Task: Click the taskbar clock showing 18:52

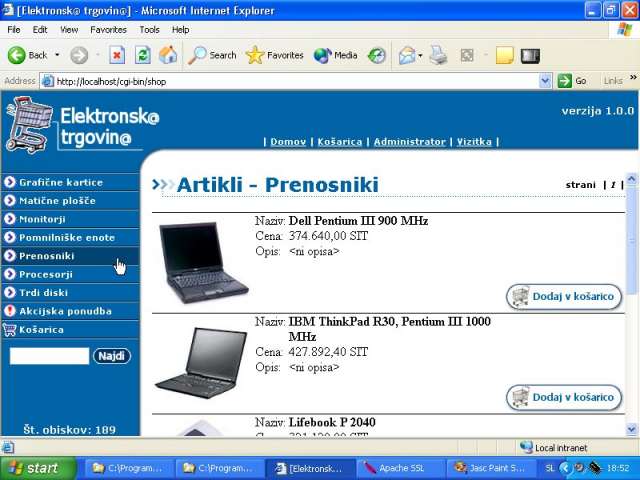Action: 618,468
